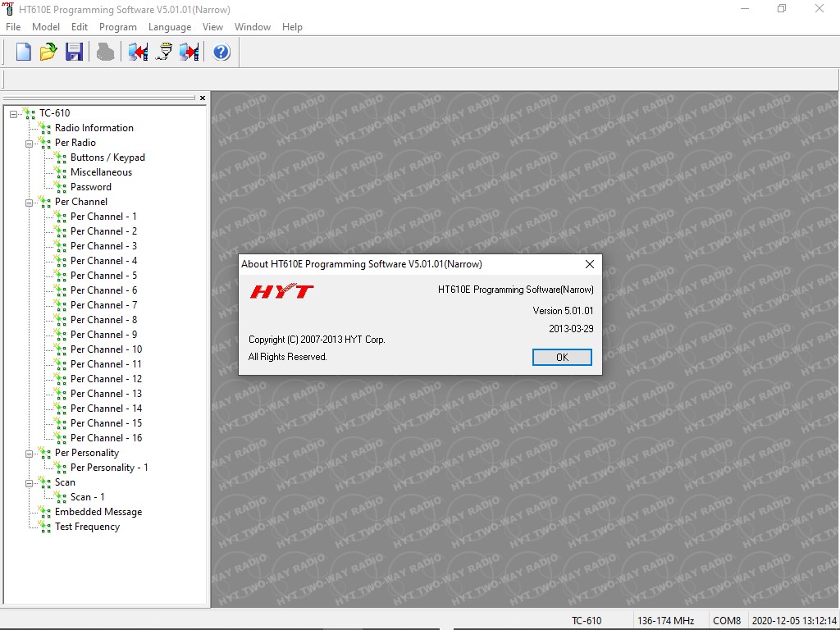840x630 pixels.
Task: Restore down the main window
Action: 782,8
